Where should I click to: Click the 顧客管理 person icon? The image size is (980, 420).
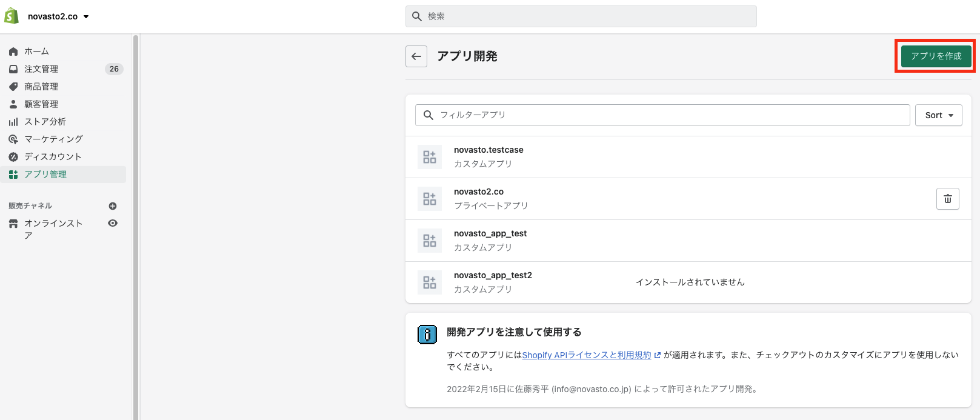[13, 104]
